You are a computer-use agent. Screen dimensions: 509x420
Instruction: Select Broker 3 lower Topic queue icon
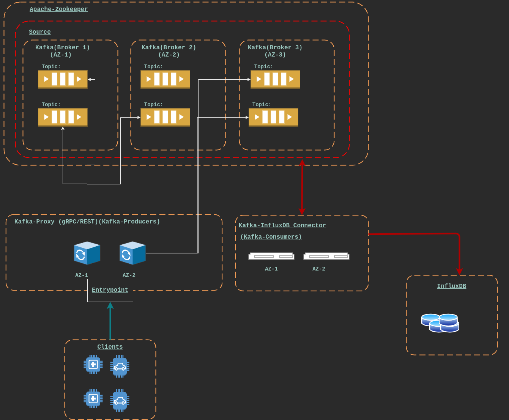point(273,117)
